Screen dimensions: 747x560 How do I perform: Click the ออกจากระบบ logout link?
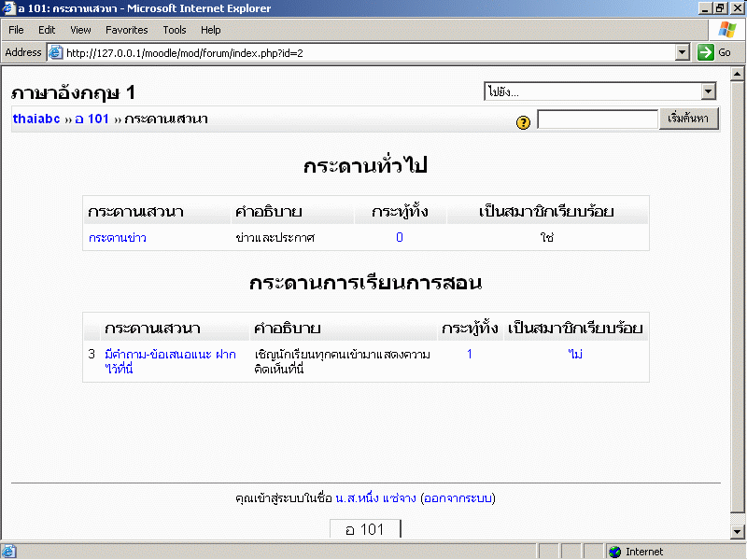[458, 498]
